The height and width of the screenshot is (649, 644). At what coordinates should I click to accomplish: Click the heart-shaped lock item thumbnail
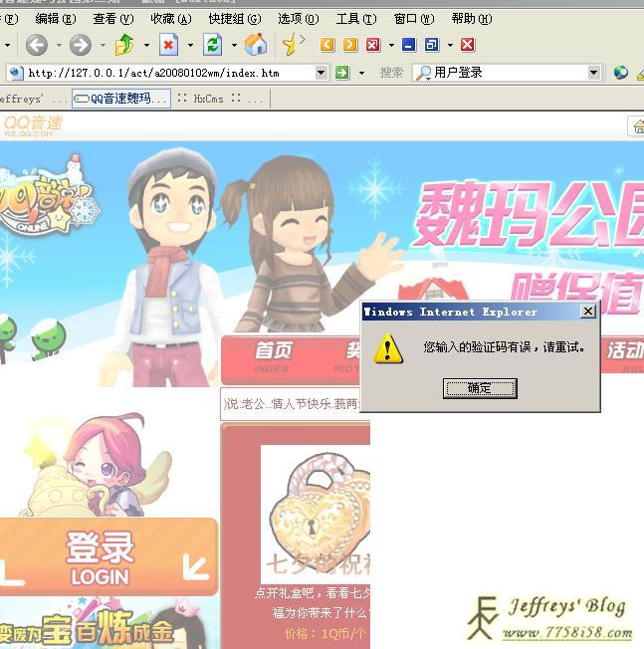[315, 510]
